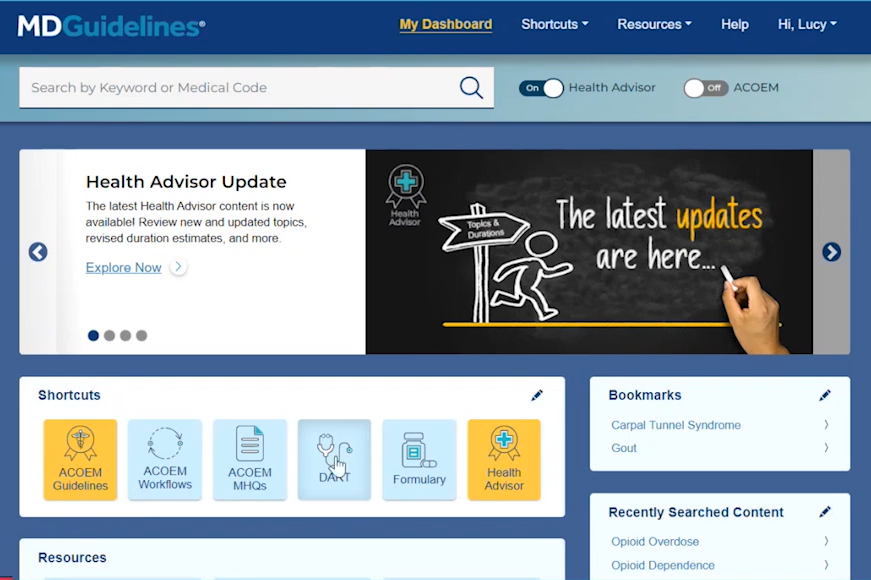This screenshot has height=580, width=871.
Task: Click the keyword or medical code search field
Action: [x=257, y=88]
